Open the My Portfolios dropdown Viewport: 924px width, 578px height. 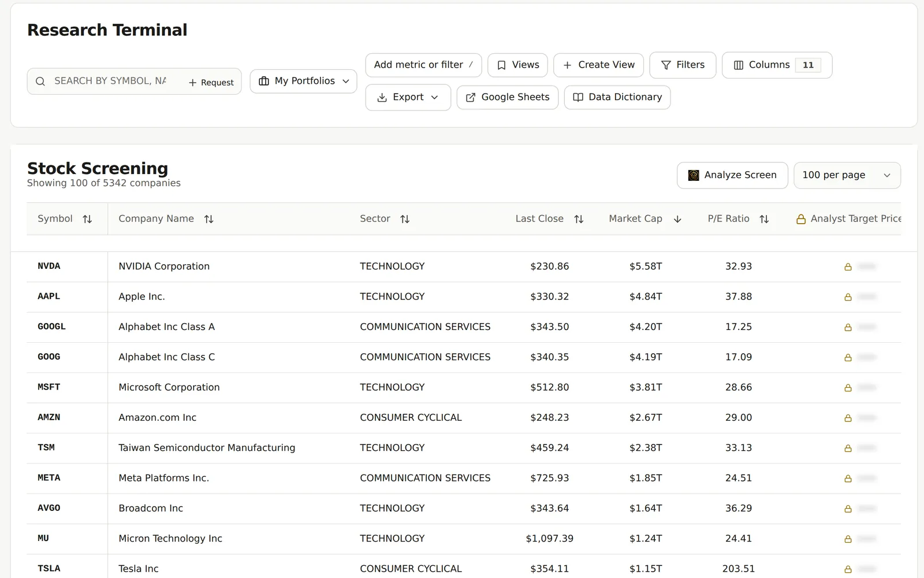(x=303, y=81)
